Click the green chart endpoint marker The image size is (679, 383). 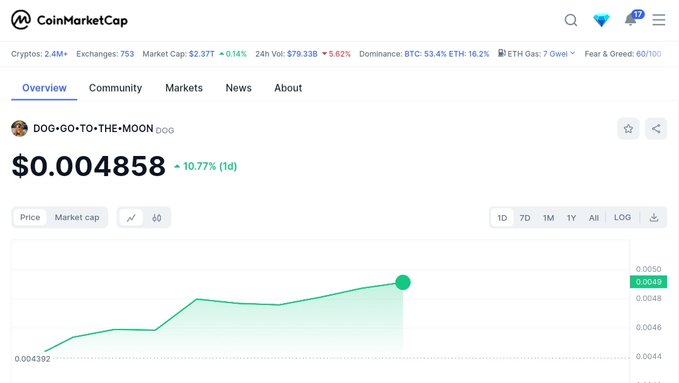403,282
